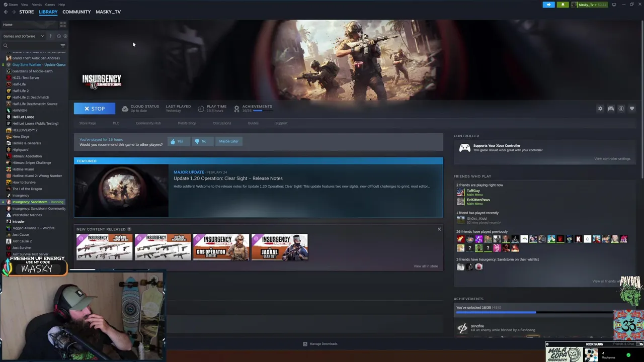
Task: Open the Games menu
Action: point(50,5)
